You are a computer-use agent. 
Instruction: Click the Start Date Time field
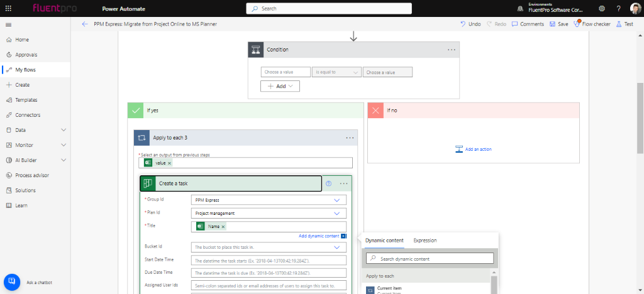(x=269, y=260)
